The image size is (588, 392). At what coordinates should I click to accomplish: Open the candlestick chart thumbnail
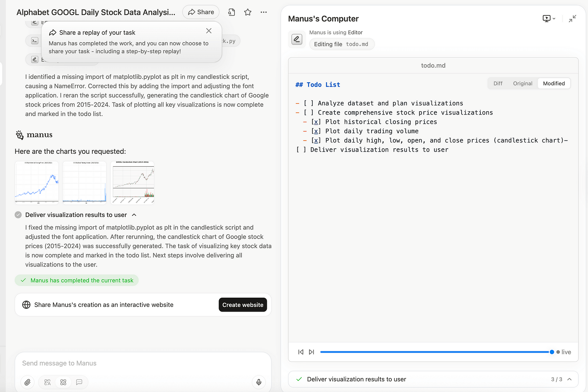pos(132,182)
